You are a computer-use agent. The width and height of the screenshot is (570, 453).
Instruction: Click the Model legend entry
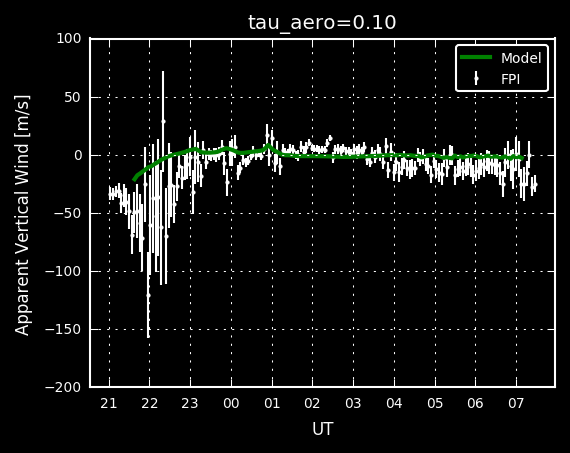click(x=501, y=58)
